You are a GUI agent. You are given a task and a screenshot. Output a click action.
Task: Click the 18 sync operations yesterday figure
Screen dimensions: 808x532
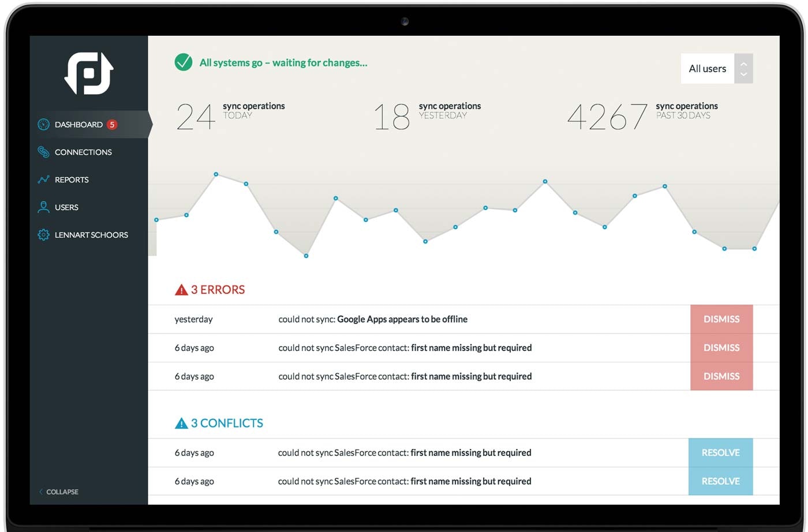point(392,117)
